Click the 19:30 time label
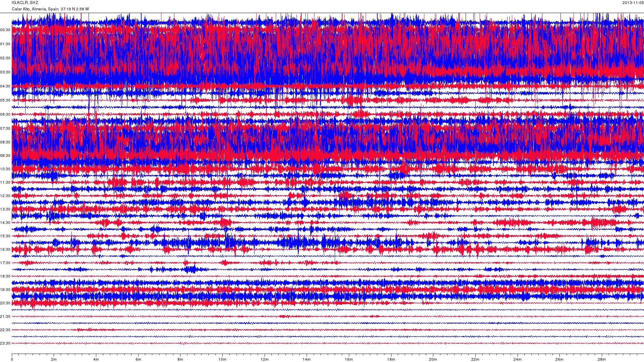This screenshot has height=362, width=644. coord(5,290)
